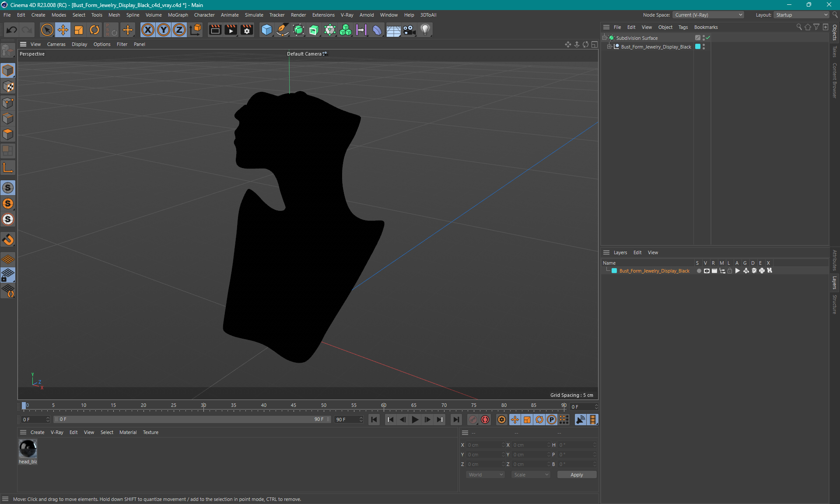Click the search icon in Objects panel

click(799, 27)
